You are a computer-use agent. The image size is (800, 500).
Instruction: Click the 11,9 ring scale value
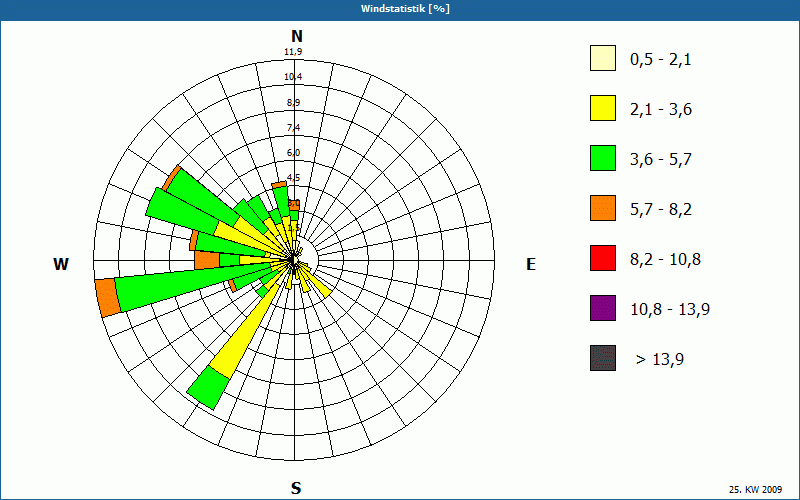(x=293, y=52)
